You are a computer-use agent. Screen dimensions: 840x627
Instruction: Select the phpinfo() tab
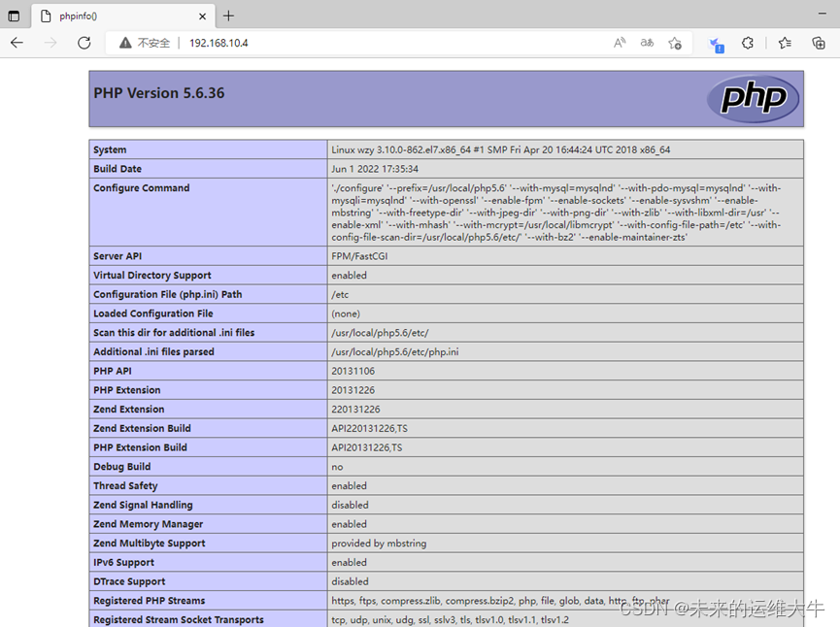pos(123,16)
